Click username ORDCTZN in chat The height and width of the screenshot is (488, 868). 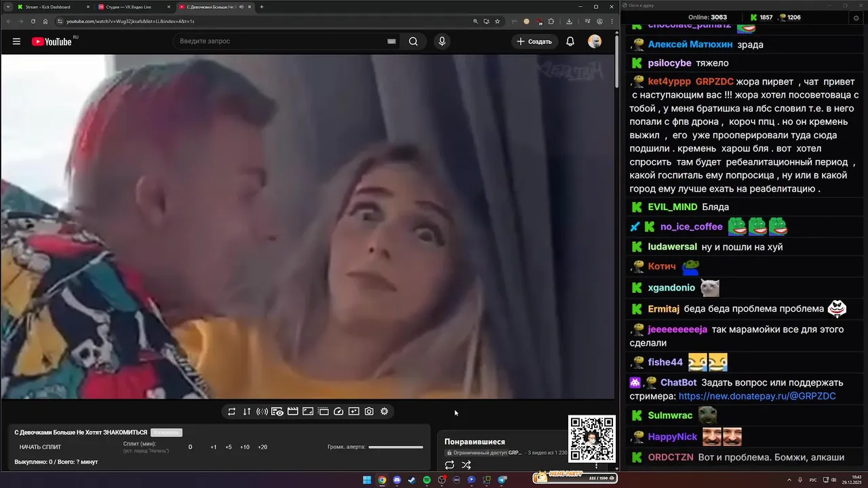pos(670,457)
